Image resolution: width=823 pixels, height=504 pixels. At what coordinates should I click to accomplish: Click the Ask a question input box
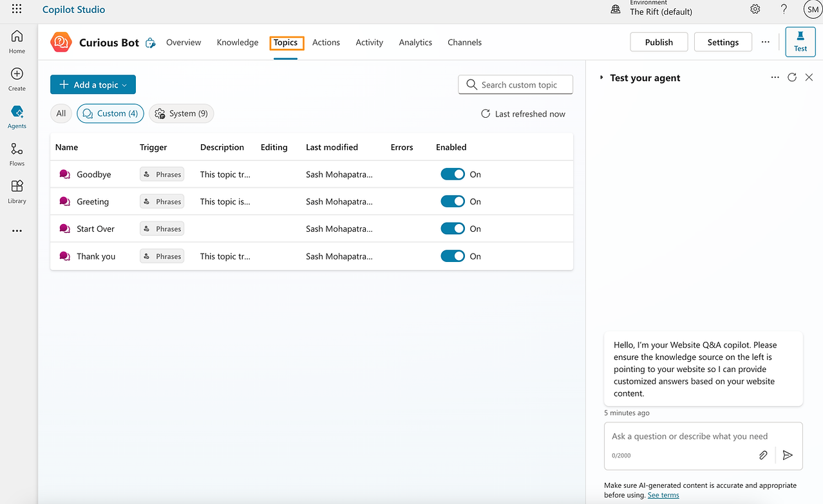(x=703, y=445)
